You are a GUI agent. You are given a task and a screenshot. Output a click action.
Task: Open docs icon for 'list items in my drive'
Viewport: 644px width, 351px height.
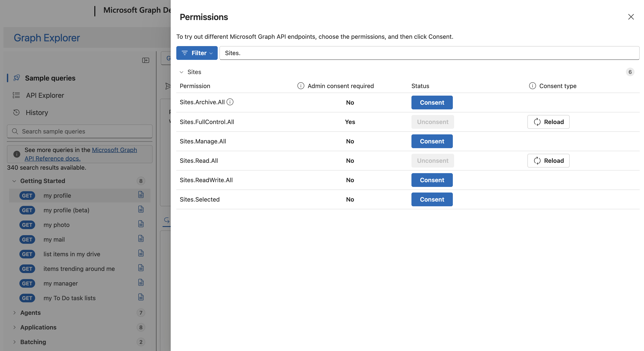click(x=141, y=253)
